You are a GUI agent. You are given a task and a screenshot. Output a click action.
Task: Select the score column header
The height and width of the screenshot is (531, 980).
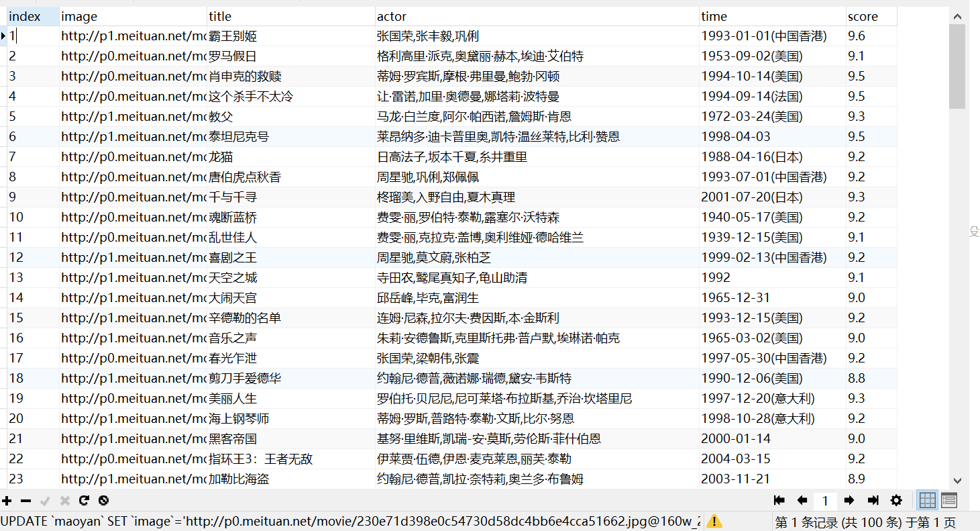coord(871,16)
